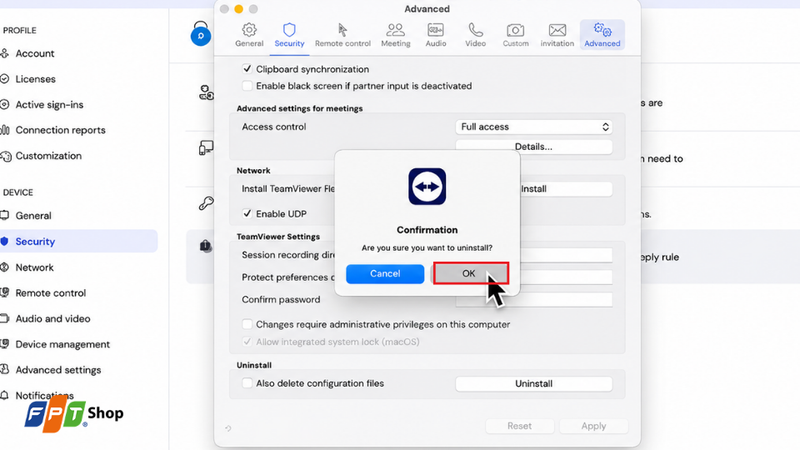Click the Confirm password field
800x450 pixels.
(534, 299)
